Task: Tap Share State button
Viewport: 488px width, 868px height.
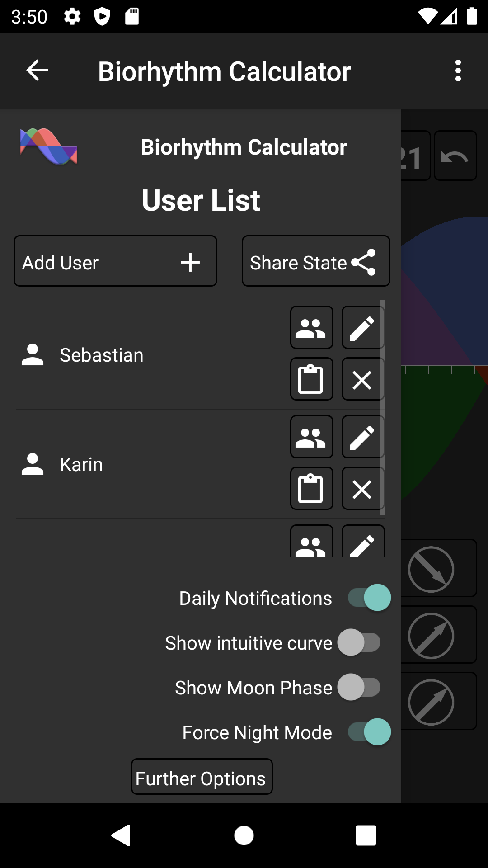Action: tap(316, 261)
